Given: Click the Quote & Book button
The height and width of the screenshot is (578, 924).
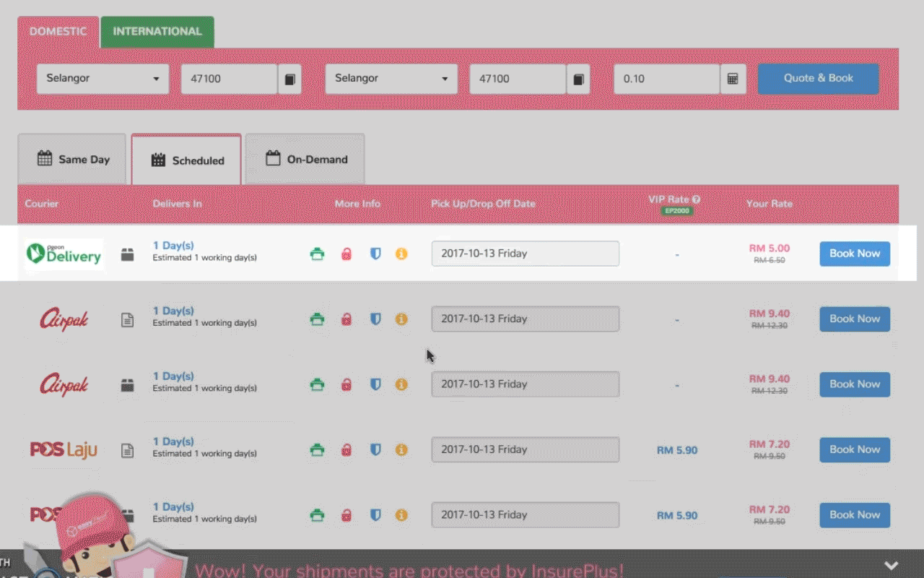Looking at the screenshot, I should 818,79.
